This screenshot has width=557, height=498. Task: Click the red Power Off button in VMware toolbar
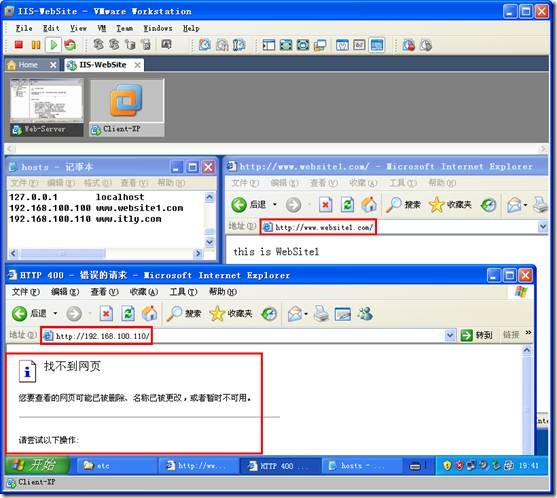click(19, 45)
